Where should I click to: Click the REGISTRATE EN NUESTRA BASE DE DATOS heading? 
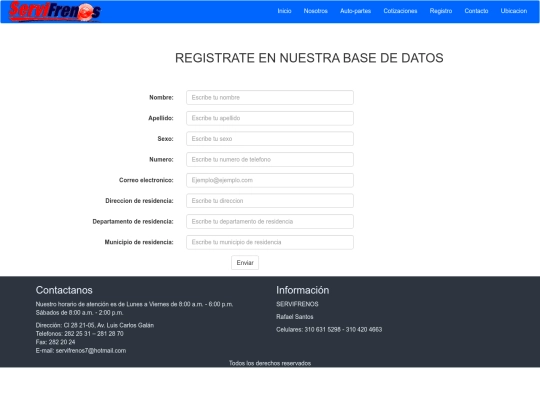pos(309,58)
